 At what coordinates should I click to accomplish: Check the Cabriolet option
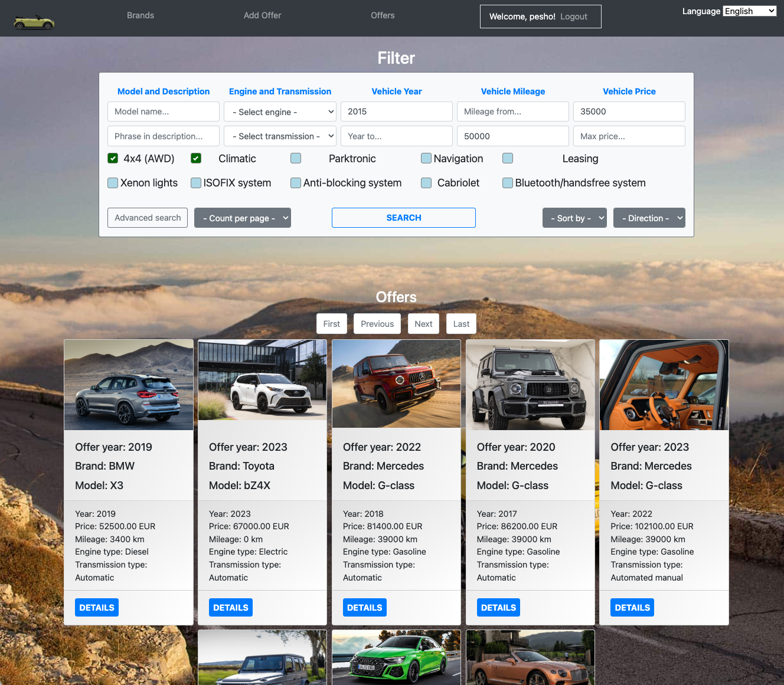426,183
